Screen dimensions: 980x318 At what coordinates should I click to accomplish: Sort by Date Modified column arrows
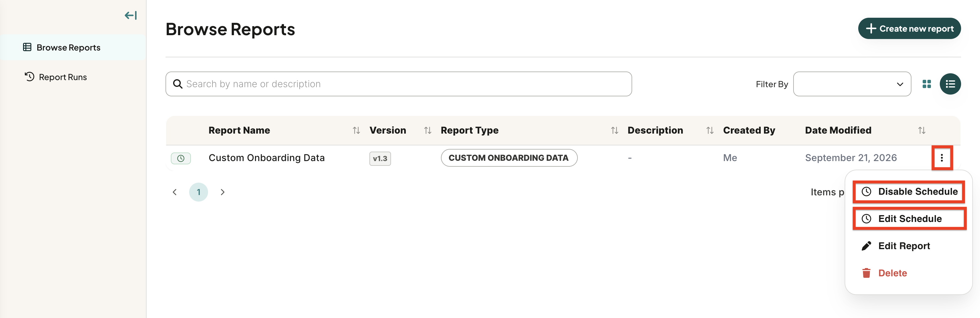point(921,130)
